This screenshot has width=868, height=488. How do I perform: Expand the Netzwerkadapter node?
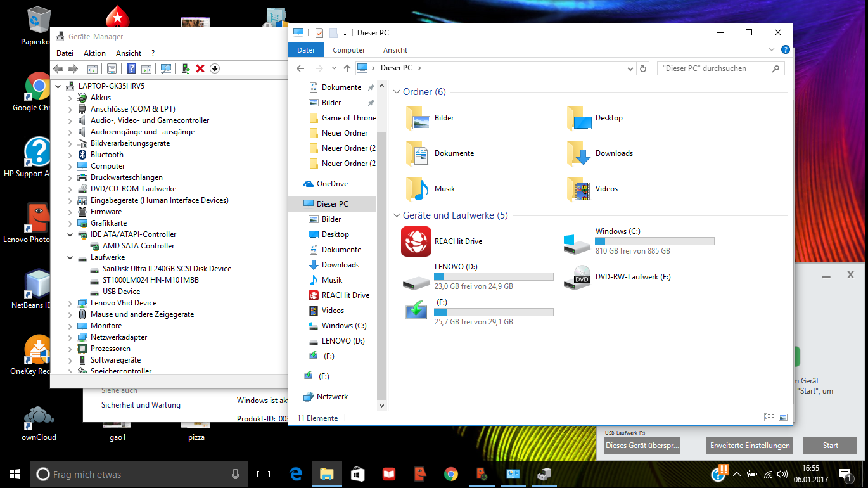click(70, 337)
